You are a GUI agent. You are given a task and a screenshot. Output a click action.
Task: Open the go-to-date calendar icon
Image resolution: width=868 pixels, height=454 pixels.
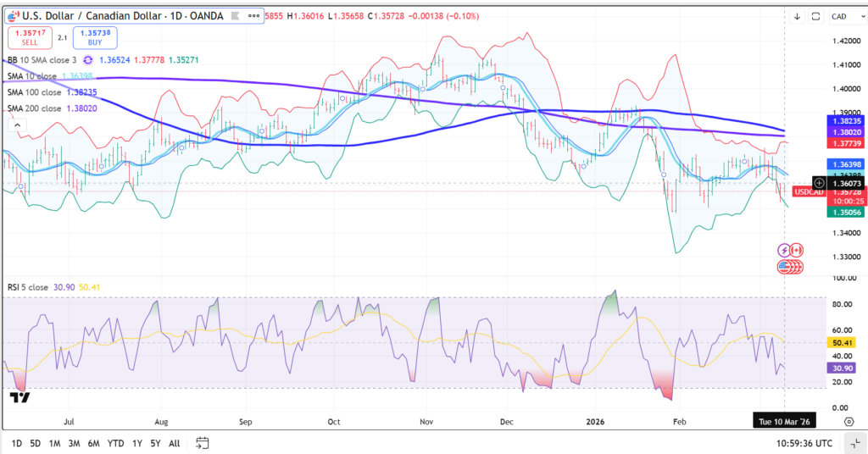[202, 443]
